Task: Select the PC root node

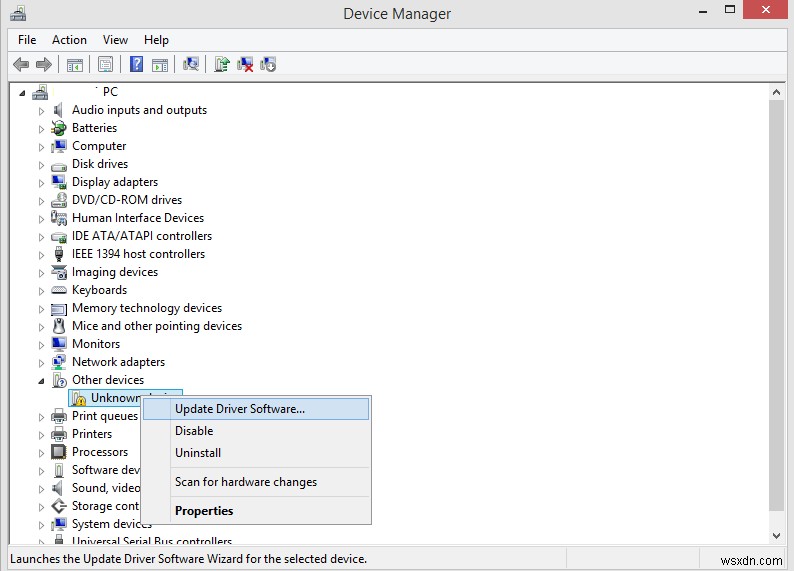Action: tap(109, 92)
